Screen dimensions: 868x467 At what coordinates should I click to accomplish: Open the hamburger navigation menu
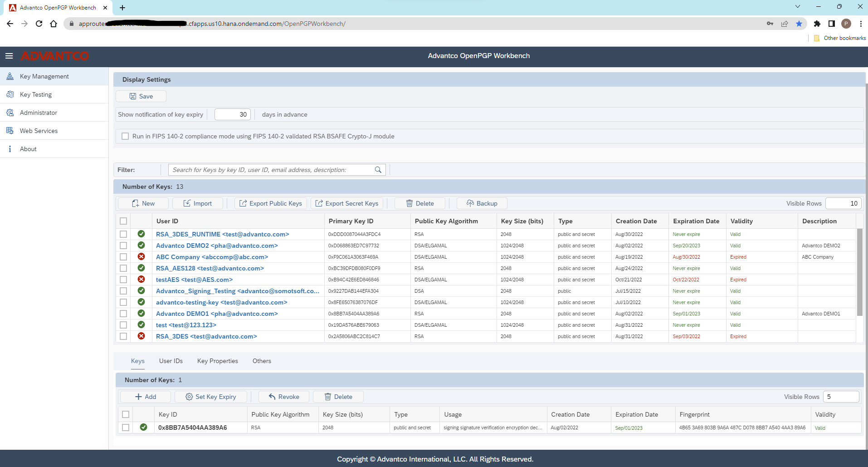(x=9, y=56)
